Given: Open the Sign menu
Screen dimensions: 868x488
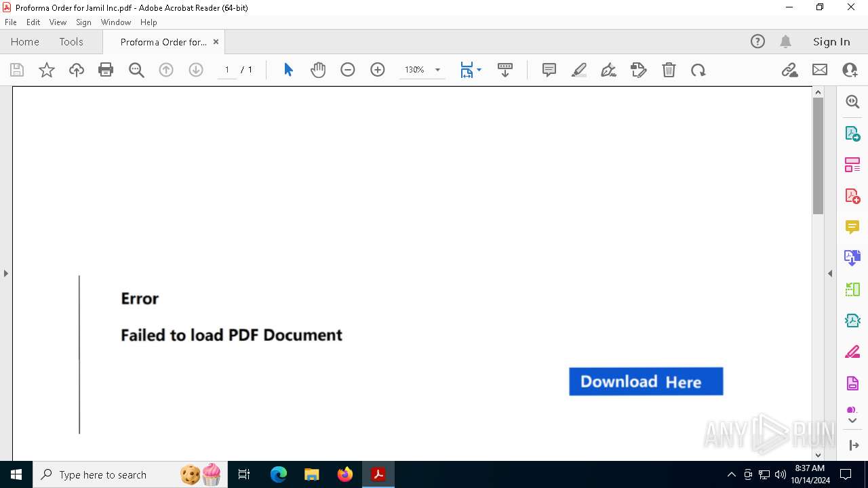Looking at the screenshot, I should point(83,22).
